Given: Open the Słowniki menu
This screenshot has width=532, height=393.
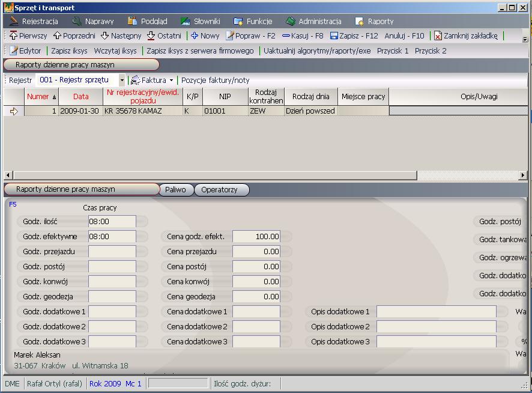Looking at the screenshot, I should [x=200, y=22].
